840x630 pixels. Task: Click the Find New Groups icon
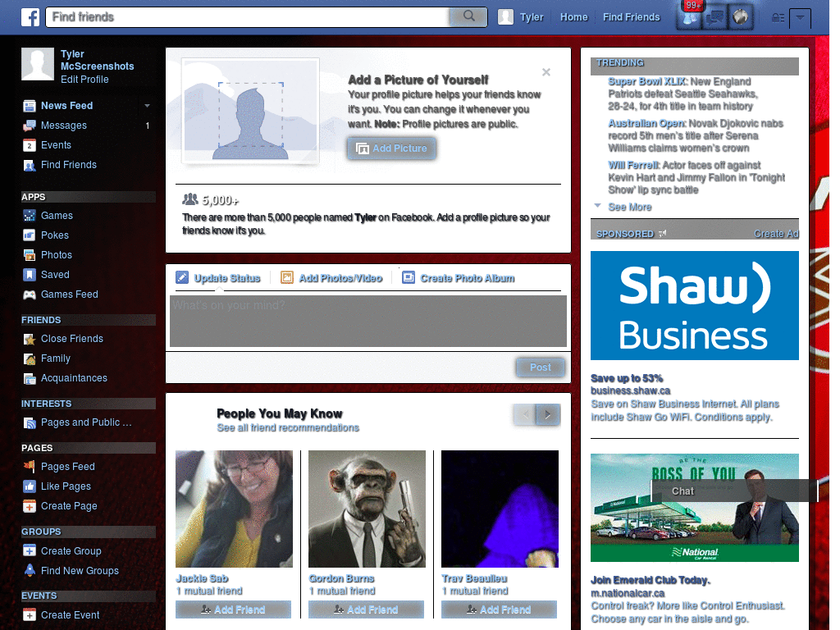click(30, 571)
